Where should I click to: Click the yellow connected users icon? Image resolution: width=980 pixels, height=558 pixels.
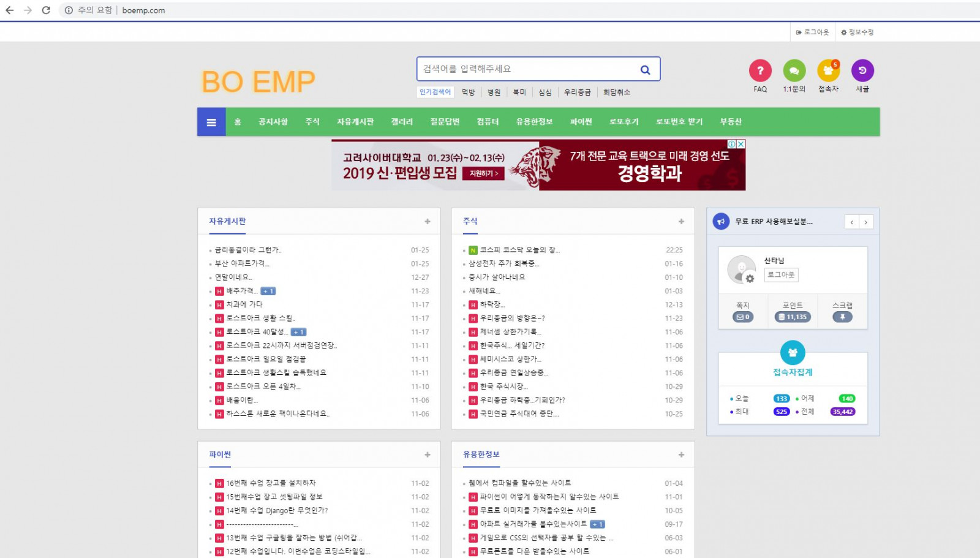click(x=828, y=71)
